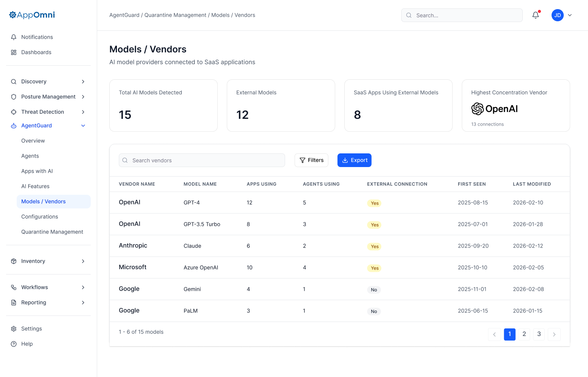The image size is (588, 377).
Task: Click the Discovery magnifier icon
Action: click(13, 81)
